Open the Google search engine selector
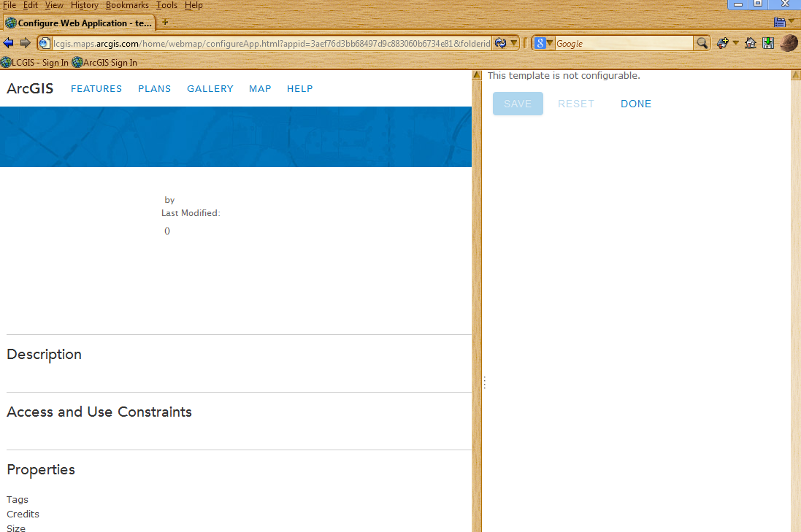The image size is (801, 532). tap(543, 43)
